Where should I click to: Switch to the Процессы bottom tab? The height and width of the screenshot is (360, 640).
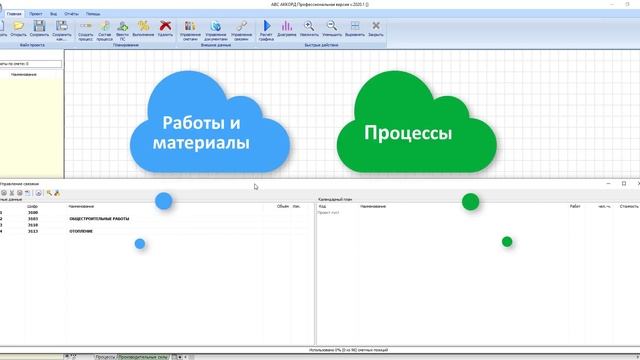pos(105,357)
